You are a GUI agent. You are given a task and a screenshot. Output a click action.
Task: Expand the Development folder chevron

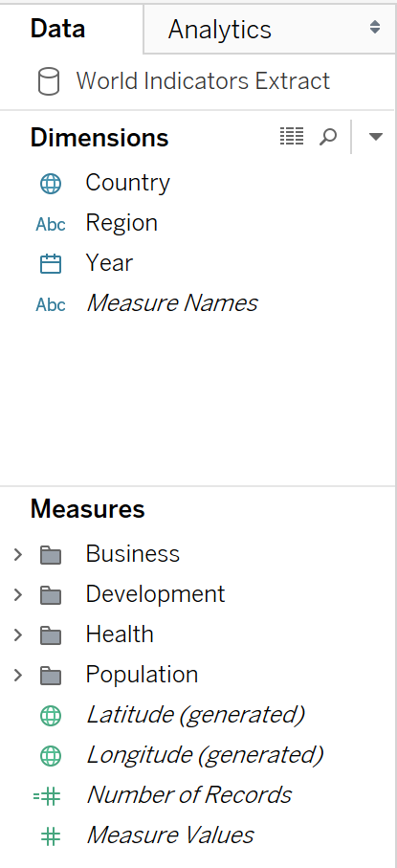[18, 594]
